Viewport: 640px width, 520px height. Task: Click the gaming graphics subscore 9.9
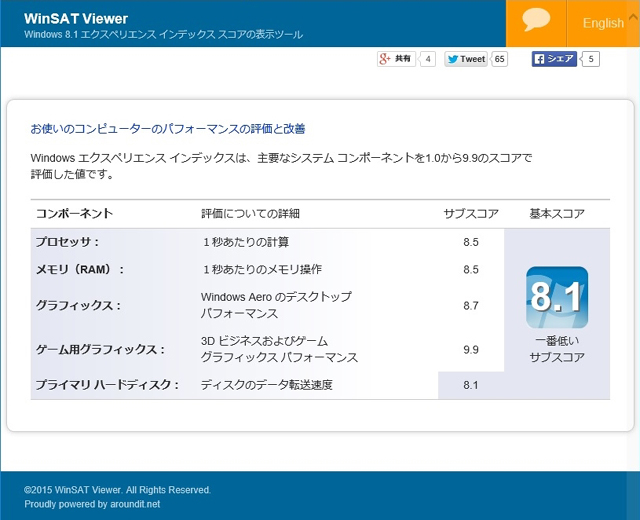471,350
